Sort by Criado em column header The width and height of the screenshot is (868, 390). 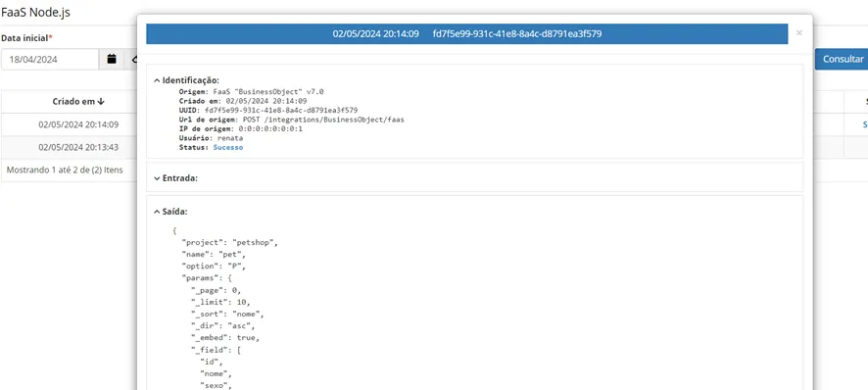78,101
